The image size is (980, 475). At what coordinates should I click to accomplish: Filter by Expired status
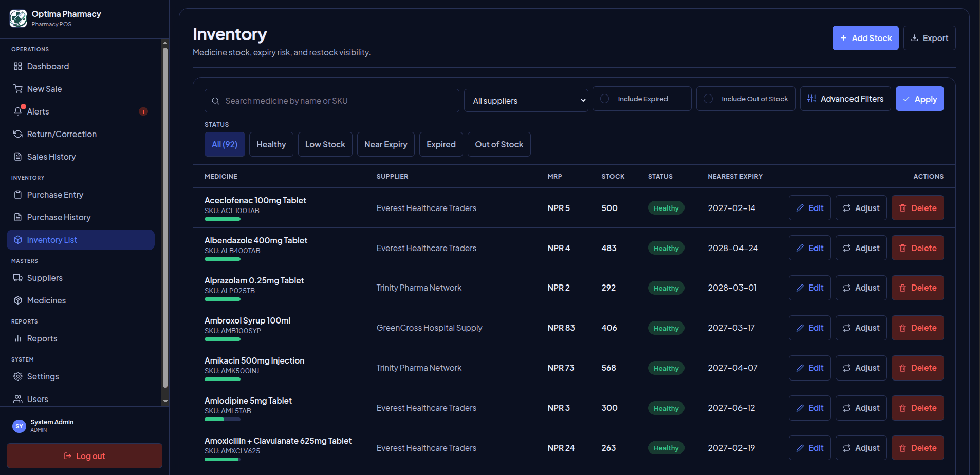coord(441,144)
